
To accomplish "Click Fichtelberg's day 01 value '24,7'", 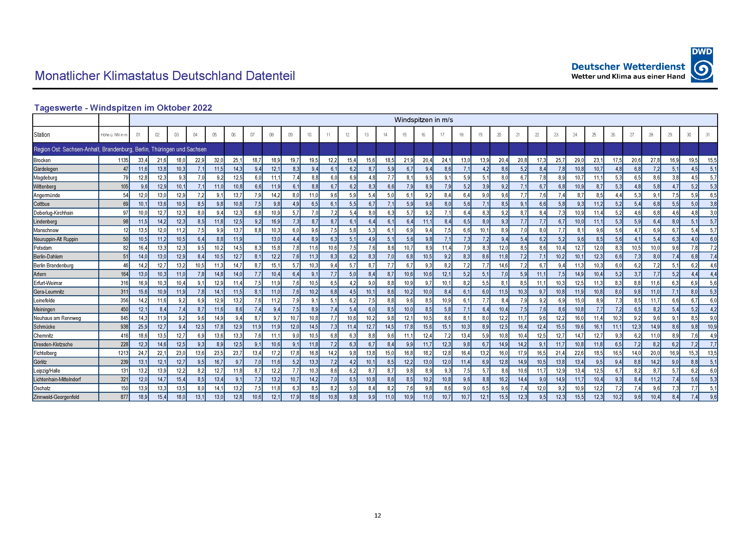I will 143,353.
